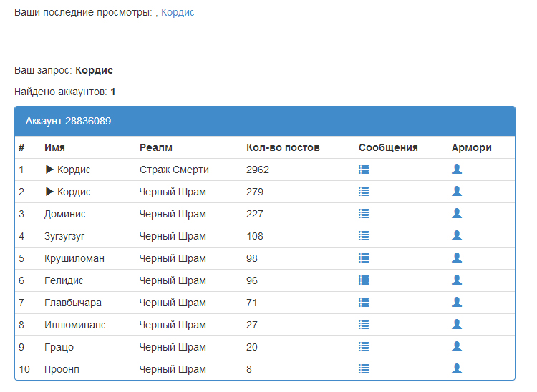Select the name Гелидис in the table
The image size is (537, 392).
point(64,281)
